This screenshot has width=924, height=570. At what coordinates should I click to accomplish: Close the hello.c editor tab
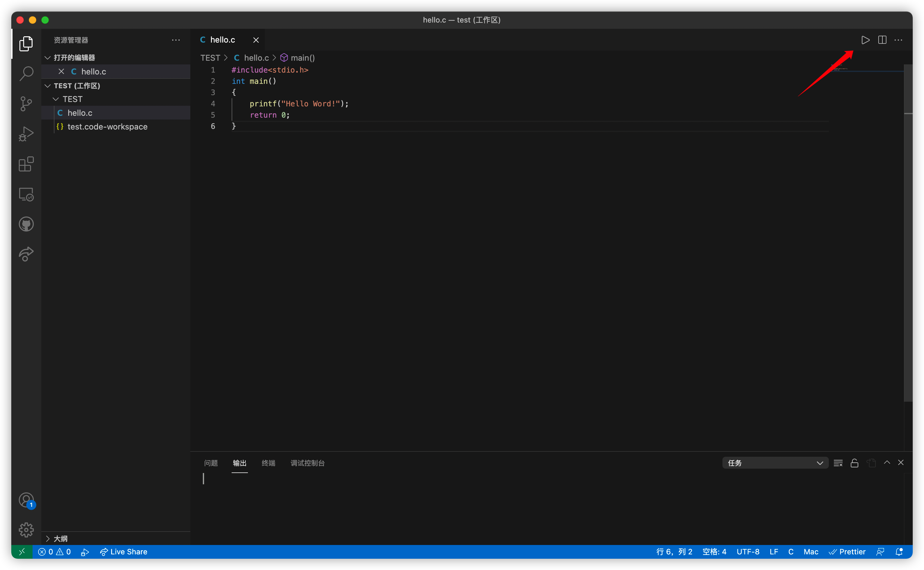(256, 40)
